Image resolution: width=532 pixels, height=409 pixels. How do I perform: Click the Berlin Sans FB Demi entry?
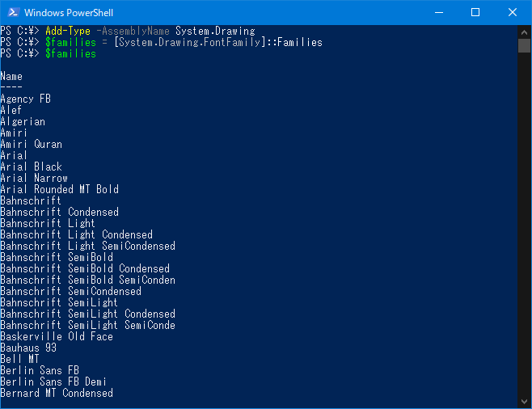pyautogui.click(x=53, y=382)
